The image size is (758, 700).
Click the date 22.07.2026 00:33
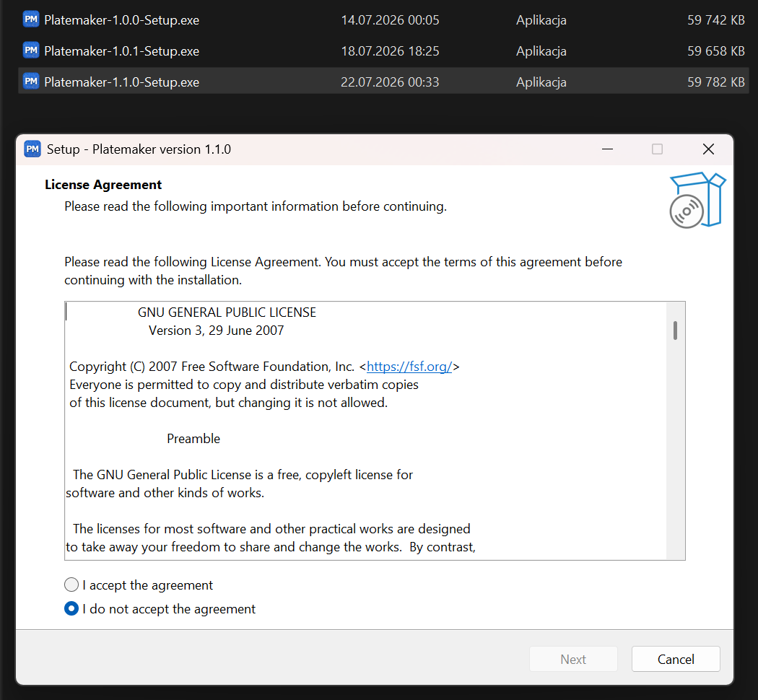pyautogui.click(x=390, y=82)
